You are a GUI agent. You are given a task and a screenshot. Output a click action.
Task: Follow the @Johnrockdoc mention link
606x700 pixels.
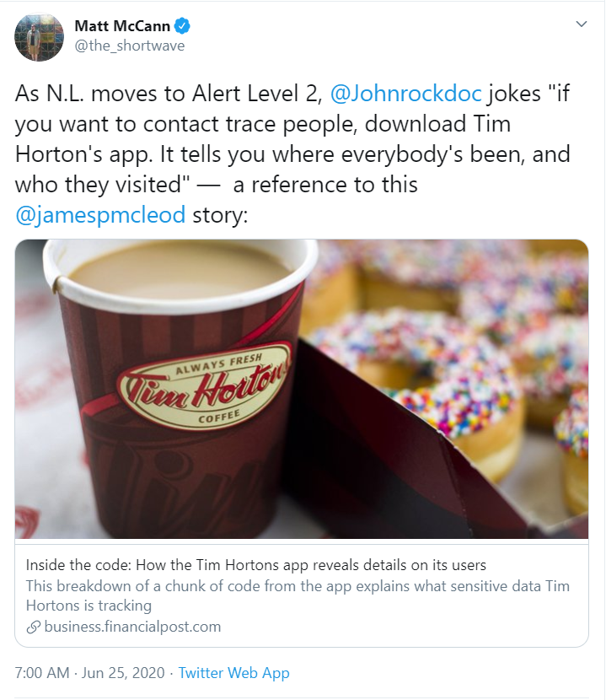(x=405, y=94)
